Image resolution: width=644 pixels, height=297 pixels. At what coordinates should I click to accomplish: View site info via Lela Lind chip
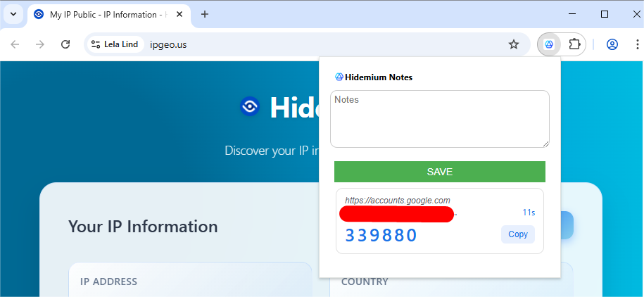[x=115, y=44]
